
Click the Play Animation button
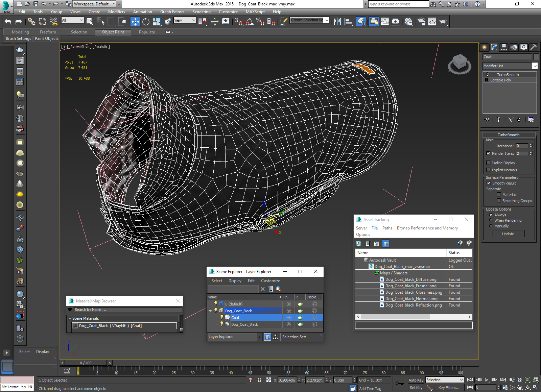click(487, 380)
